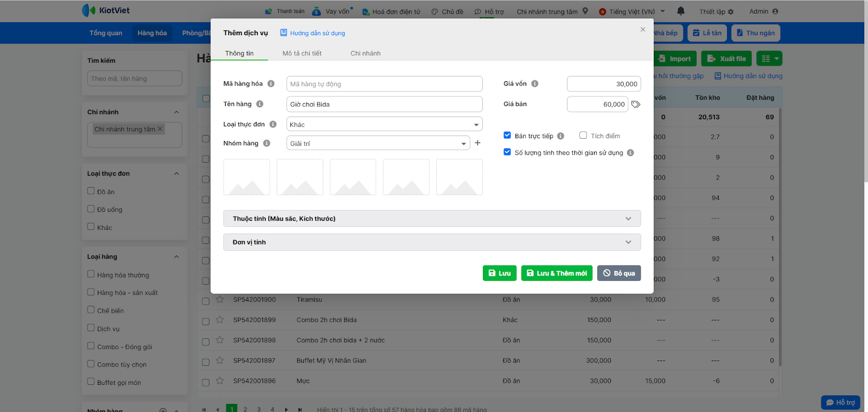Click the Tên hàng input field
Screen dimensions: 868x412
coord(384,104)
